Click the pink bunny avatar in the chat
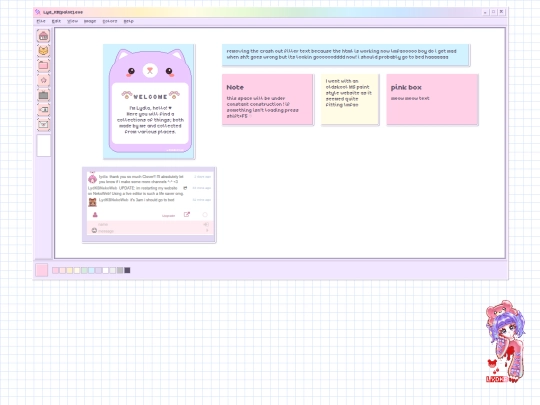 pyautogui.click(x=92, y=179)
